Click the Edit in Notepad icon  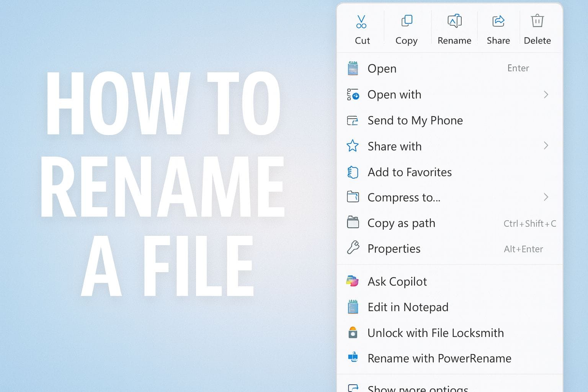pyautogui.click(x=353, y=307)
